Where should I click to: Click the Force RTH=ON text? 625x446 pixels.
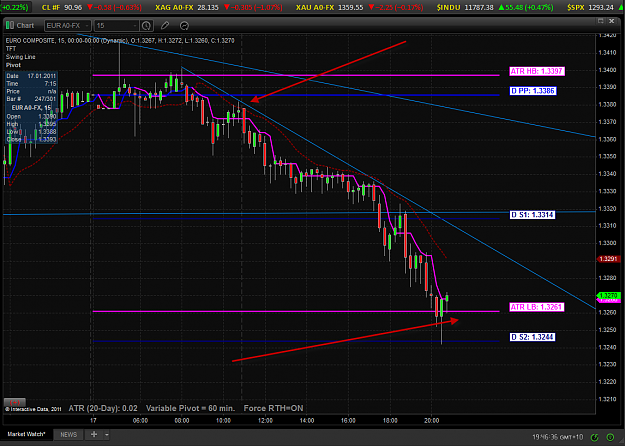(273, 408)
